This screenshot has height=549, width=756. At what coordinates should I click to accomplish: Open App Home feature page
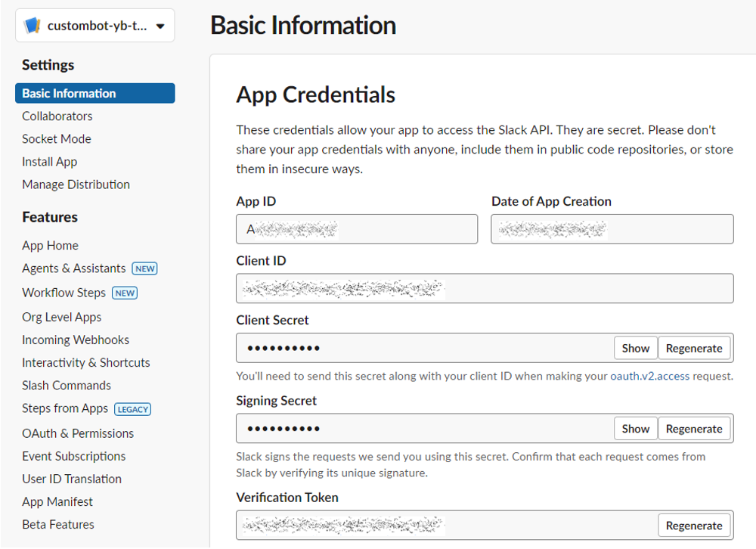[50, 245]
